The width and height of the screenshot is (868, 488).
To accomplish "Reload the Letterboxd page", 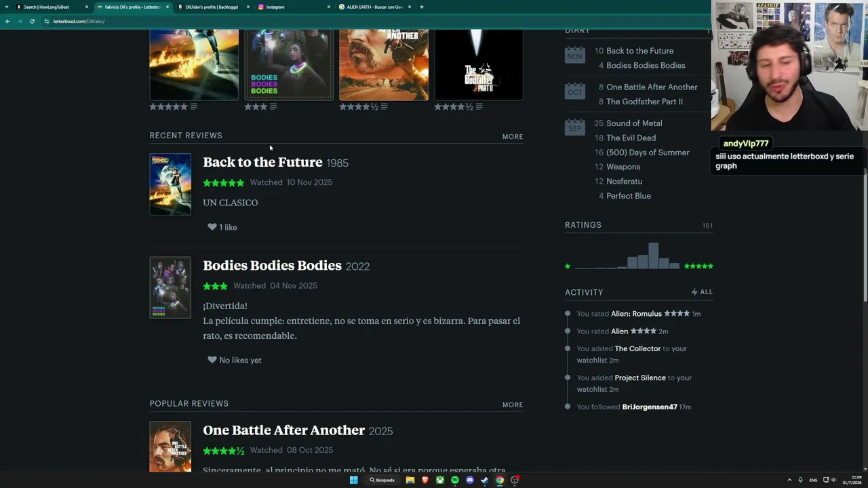I will coord(32,21).
